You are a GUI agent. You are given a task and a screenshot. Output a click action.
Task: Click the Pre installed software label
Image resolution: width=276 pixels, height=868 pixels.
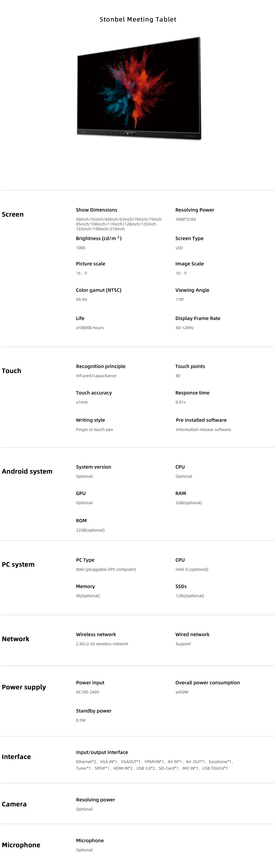pos(201,420)
